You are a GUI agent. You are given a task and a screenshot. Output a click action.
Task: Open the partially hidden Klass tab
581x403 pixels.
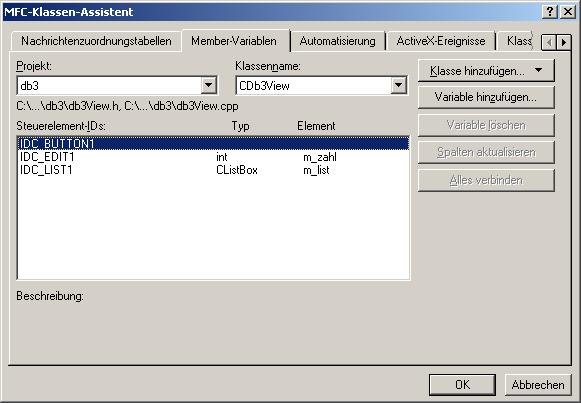click(518, 41)
